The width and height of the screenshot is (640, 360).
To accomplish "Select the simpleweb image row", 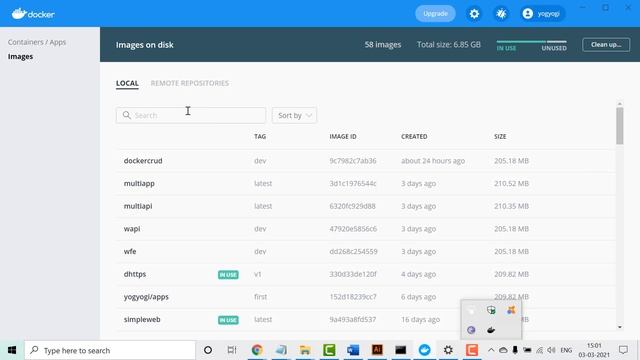I will (365, 319).
